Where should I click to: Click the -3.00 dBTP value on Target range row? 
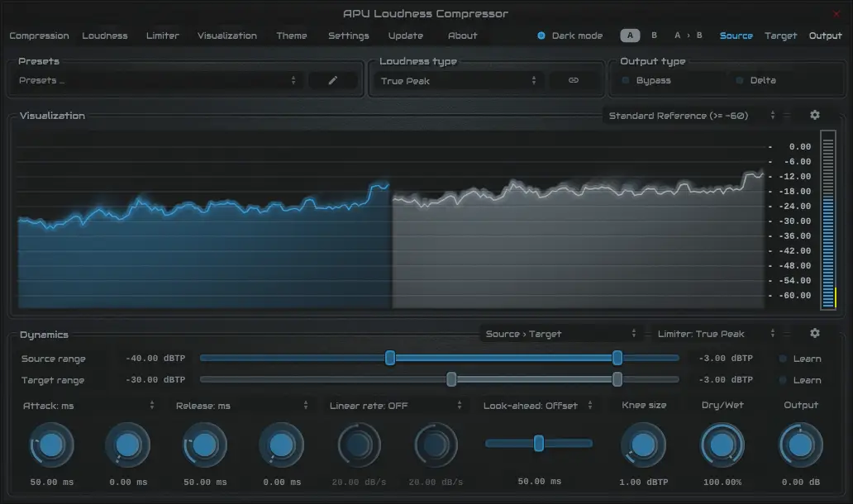[x=726, y=379]
